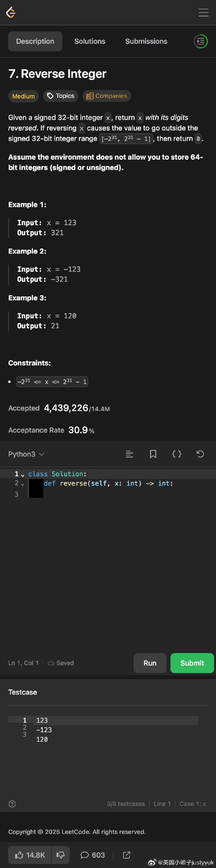Click the LeetCode logo icon
This screenshot has width=216, height=868.
pyautogui.click(x=11, y=12)
